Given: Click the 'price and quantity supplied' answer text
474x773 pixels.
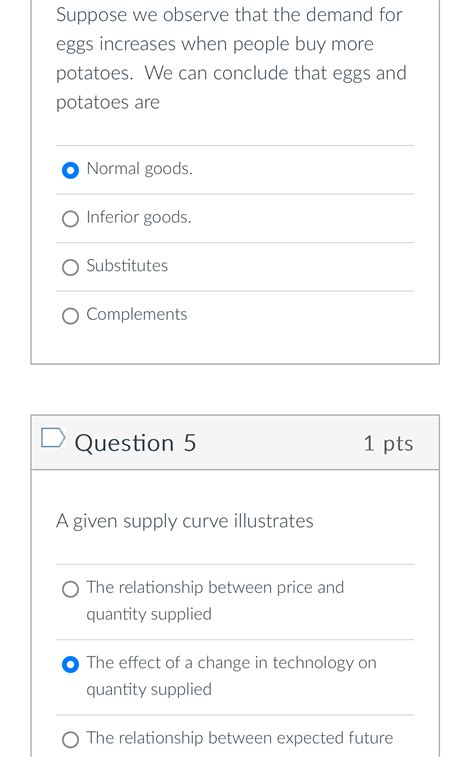Looking at the screenshot, I should point(215,601).
